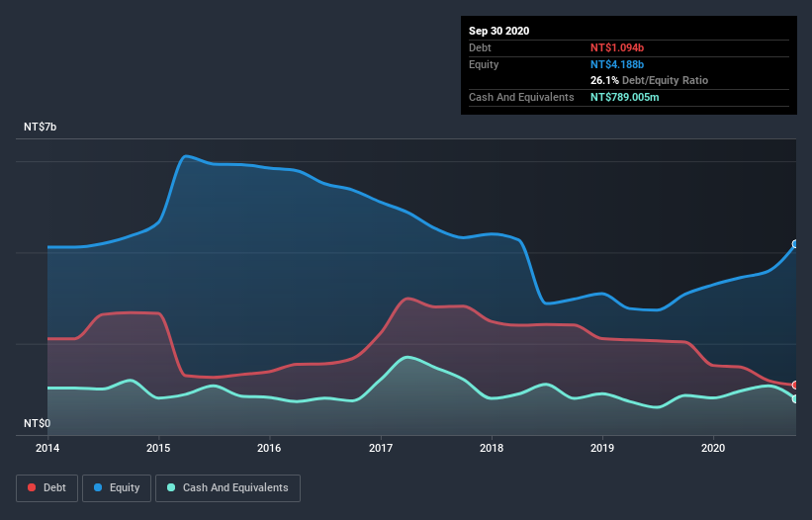Click the NT$789.005m cash value
The image size is (812, 520).
pyautogui.click(x=624, y=97)
